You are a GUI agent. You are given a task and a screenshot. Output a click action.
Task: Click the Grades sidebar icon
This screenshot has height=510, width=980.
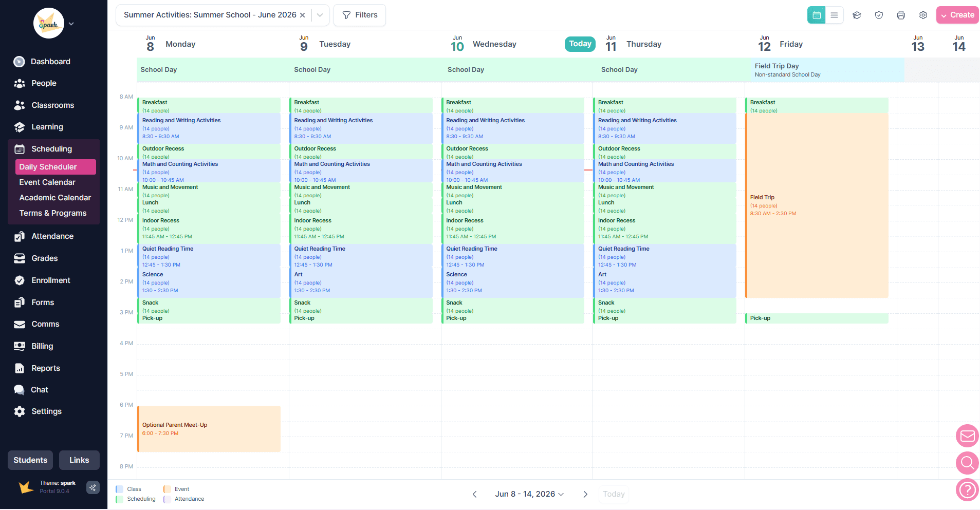(20, 258)
